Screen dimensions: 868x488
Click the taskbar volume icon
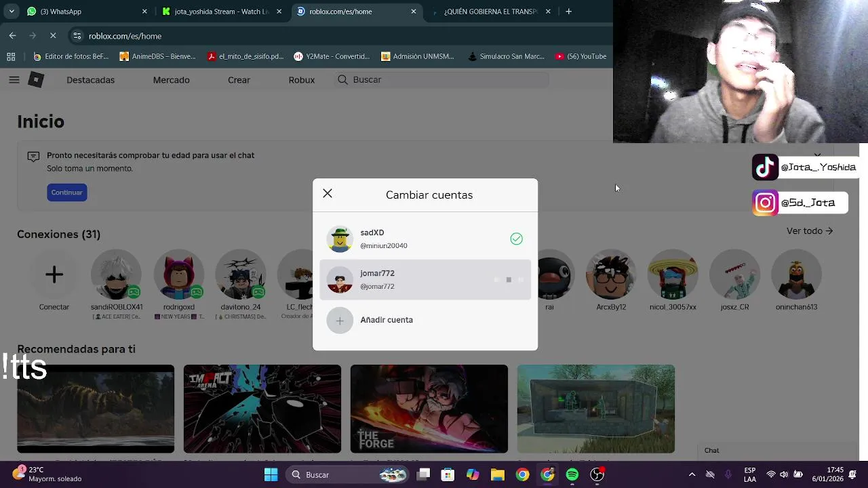tap(784, 474)
